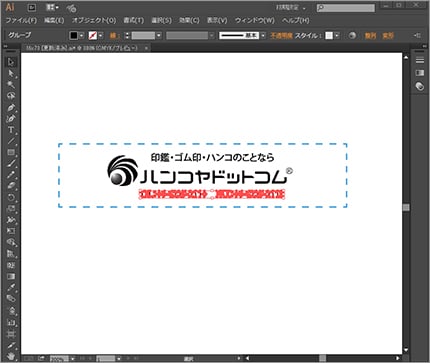Open the 不透明度 opacity link
Image resolution: width=430 pixels, height=363 pixels.
click(x=281, y=36)
